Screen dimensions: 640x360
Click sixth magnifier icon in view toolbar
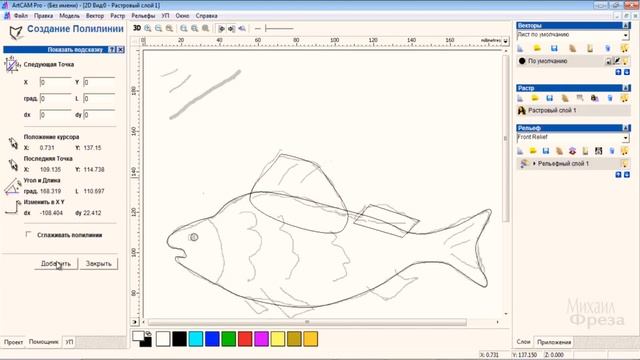205,28
